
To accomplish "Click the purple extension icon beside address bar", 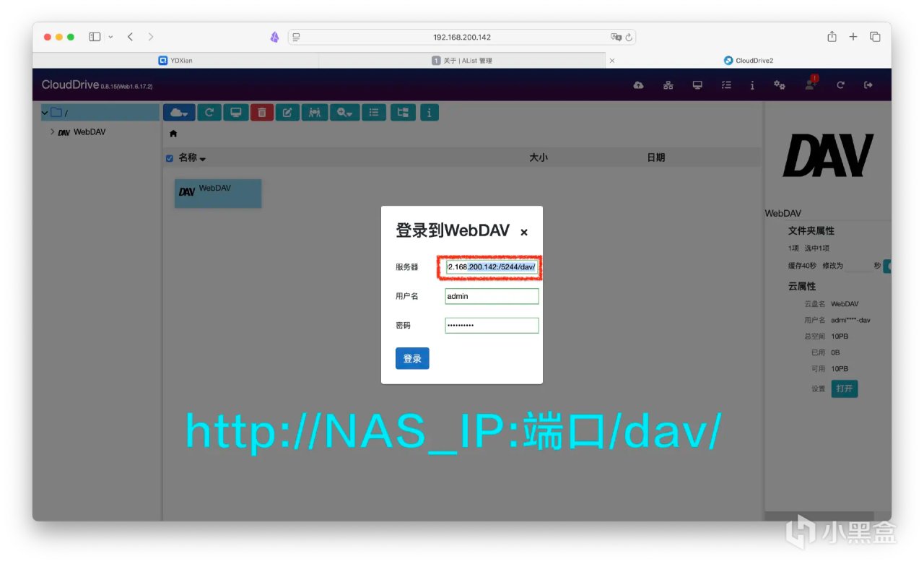I will point(274,37).
